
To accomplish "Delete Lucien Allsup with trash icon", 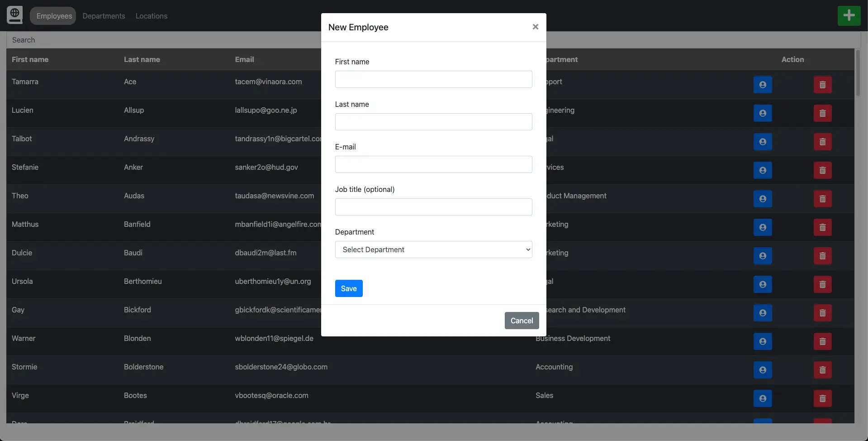I will point(822,113).
